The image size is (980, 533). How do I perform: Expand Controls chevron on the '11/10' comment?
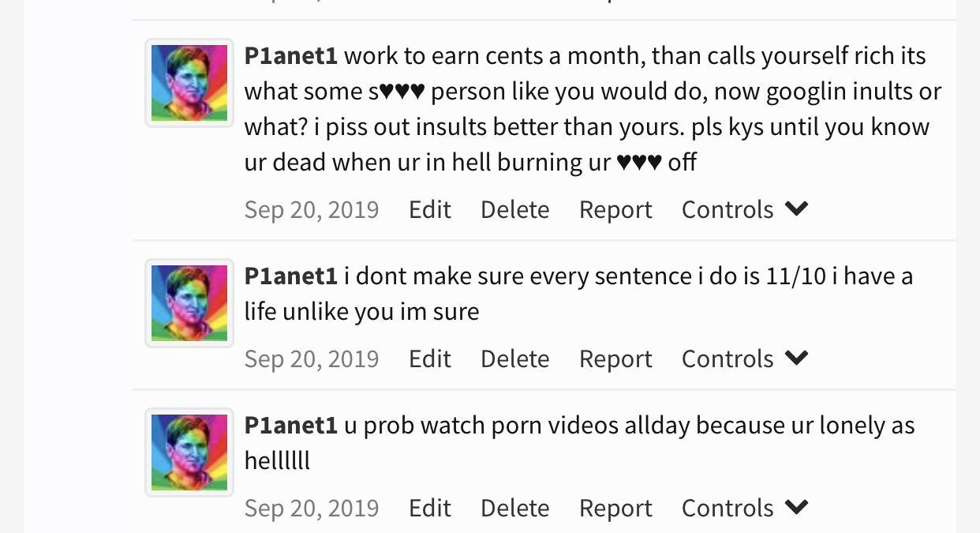point(797,358)
